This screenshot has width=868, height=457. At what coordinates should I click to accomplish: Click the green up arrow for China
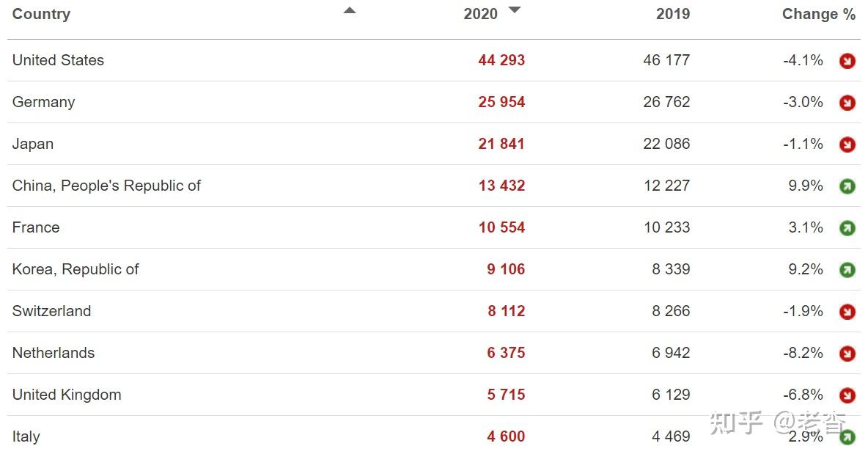pyautogui.click(x=847, y=186)
